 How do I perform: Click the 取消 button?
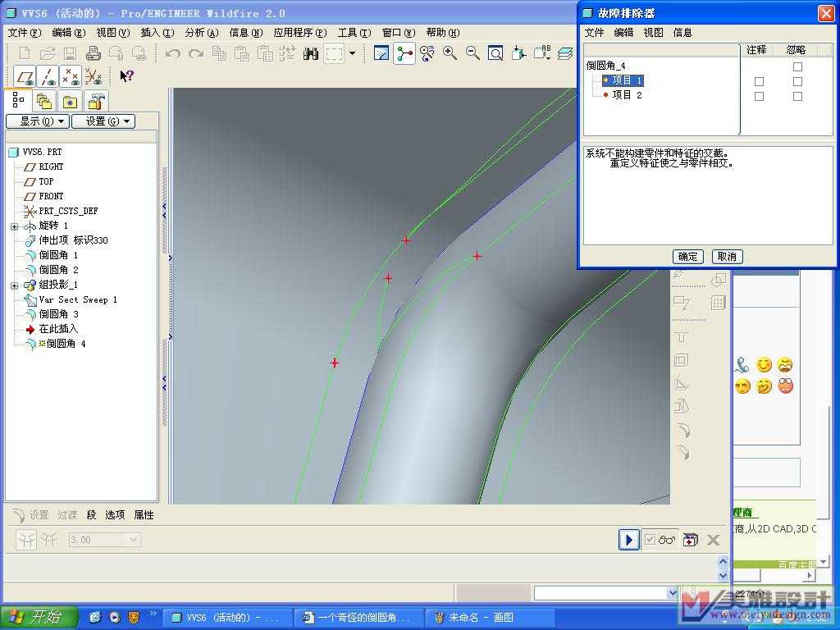[726, 257]
